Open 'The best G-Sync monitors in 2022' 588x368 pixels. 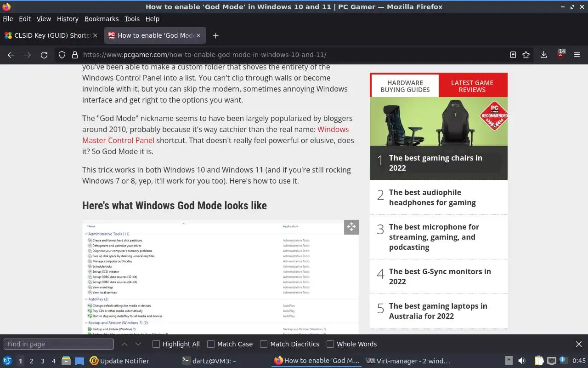pyautogui.click(x=440, y=276)
